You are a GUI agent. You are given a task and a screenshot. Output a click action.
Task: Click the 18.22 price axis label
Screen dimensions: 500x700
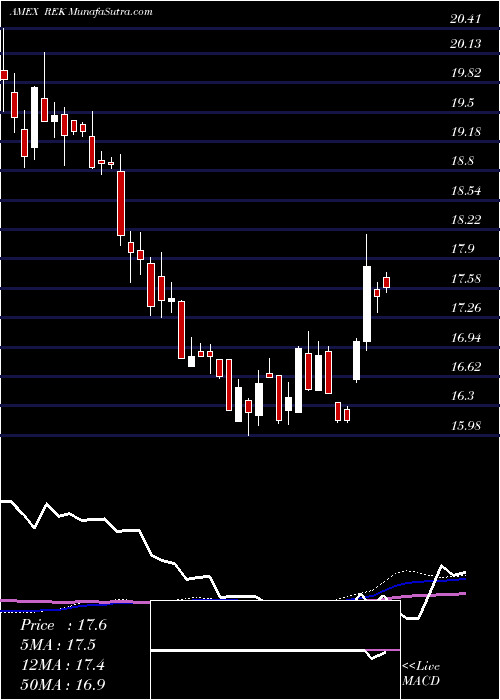pos(467,220)
